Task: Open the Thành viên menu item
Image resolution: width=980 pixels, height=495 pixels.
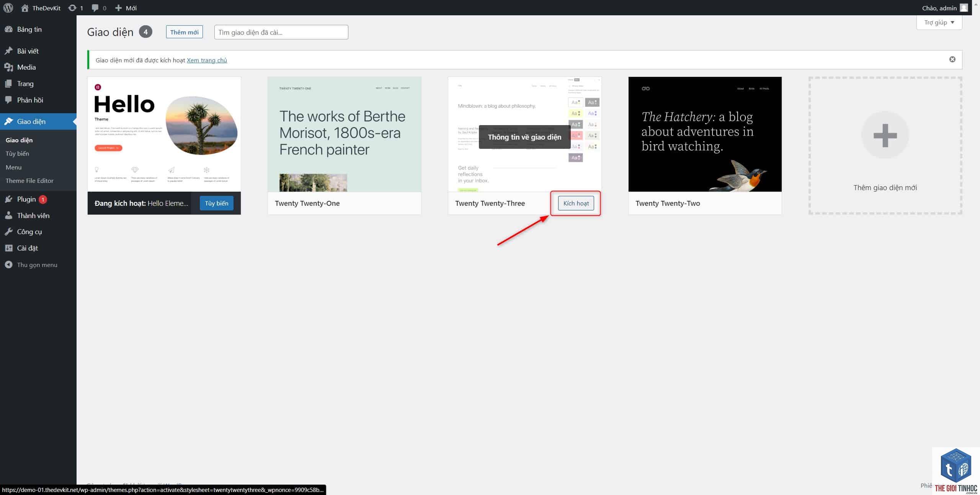Action: coord(38,215)
